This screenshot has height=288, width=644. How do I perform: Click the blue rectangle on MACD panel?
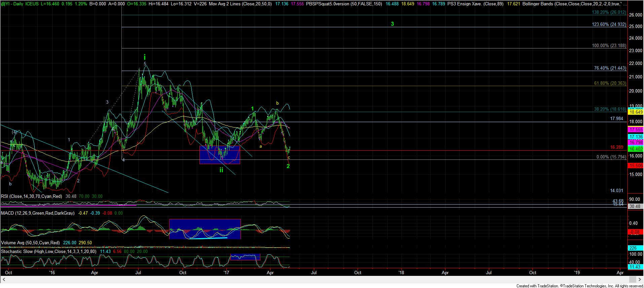pyautogui.click(x=205, y=229)
